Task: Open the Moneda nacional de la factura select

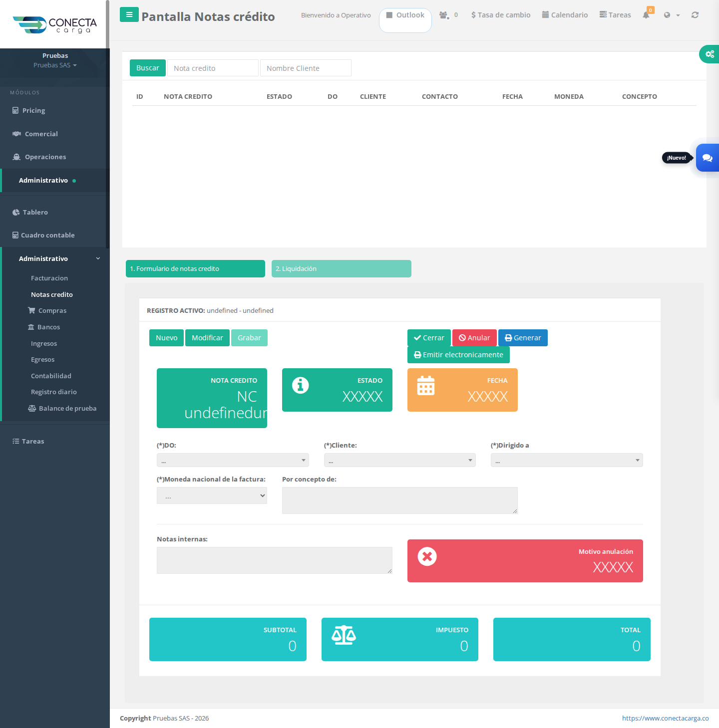Action: point(212,495)
